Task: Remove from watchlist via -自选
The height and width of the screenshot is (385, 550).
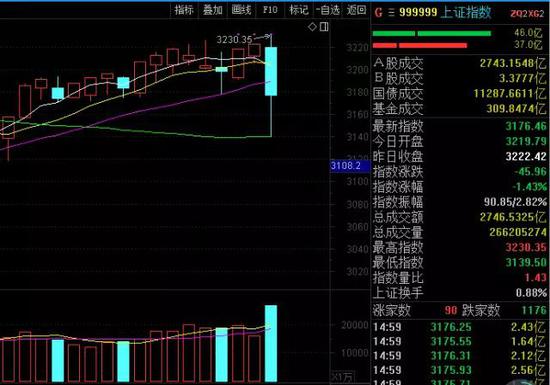Action: tap(328, 10)
